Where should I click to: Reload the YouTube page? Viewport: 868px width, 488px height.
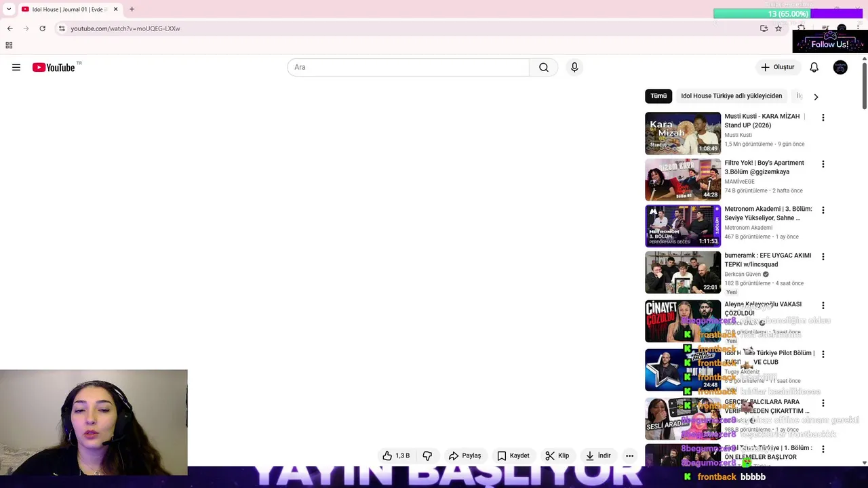pyautogui.click(x=42, y=28)
